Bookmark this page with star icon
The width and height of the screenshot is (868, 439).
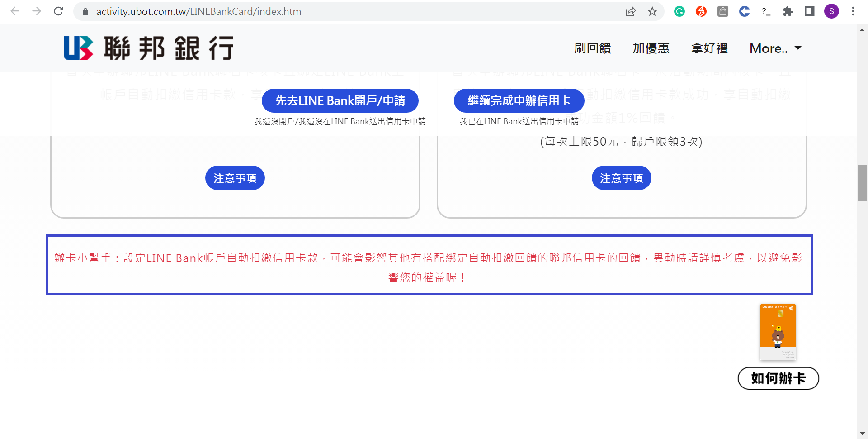pos(652,11)
